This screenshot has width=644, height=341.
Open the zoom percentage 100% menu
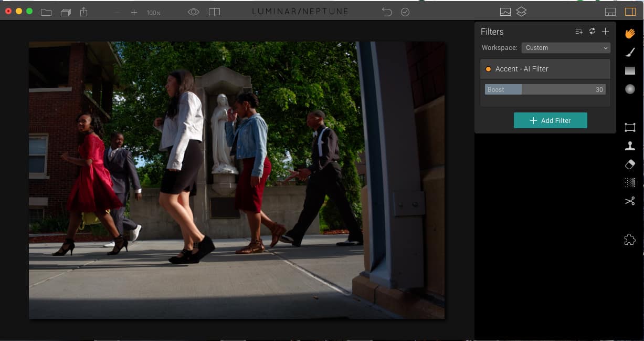(154, 13)
